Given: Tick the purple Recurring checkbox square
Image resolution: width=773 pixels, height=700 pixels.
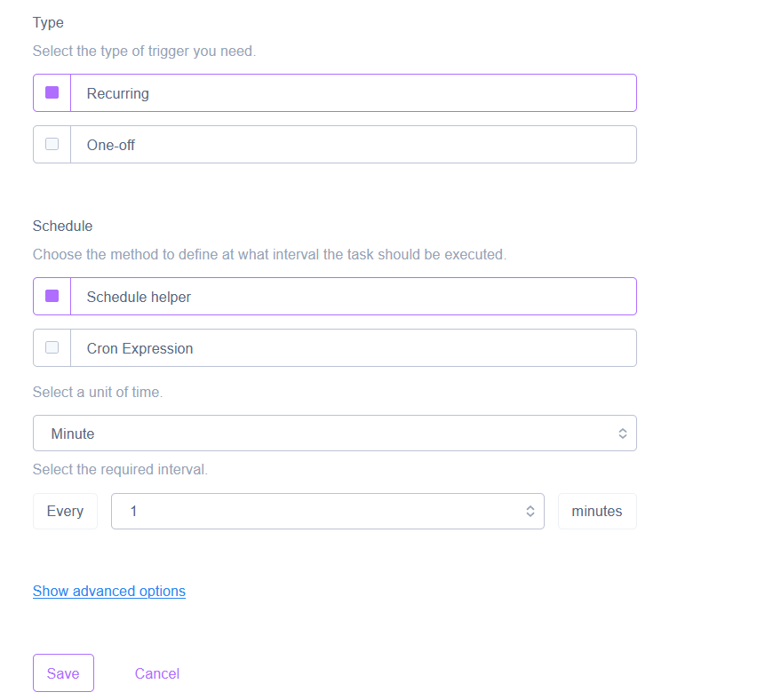Looking at the screenshot, I should (x=52, y=92).
